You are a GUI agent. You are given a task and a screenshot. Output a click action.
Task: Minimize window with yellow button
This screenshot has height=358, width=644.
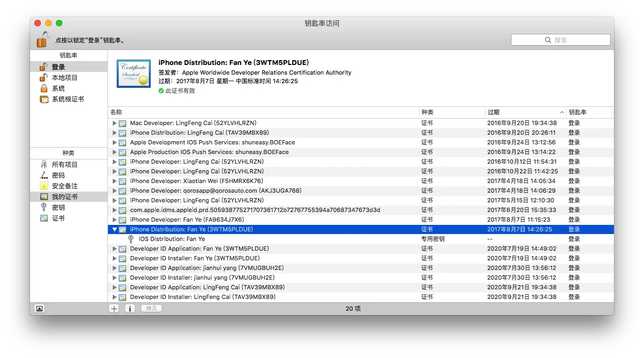point(48,24)
